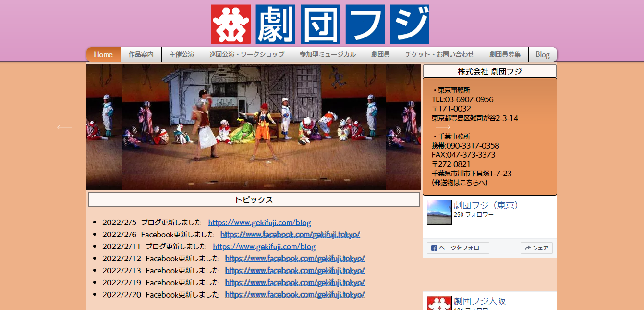Click the center stage performance slideshow image
644x310 pixels.
click(254, 127)
